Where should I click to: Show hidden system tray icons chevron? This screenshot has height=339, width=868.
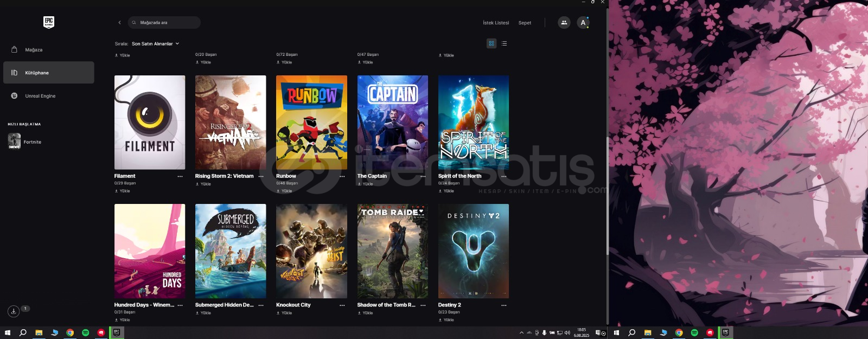521,333
